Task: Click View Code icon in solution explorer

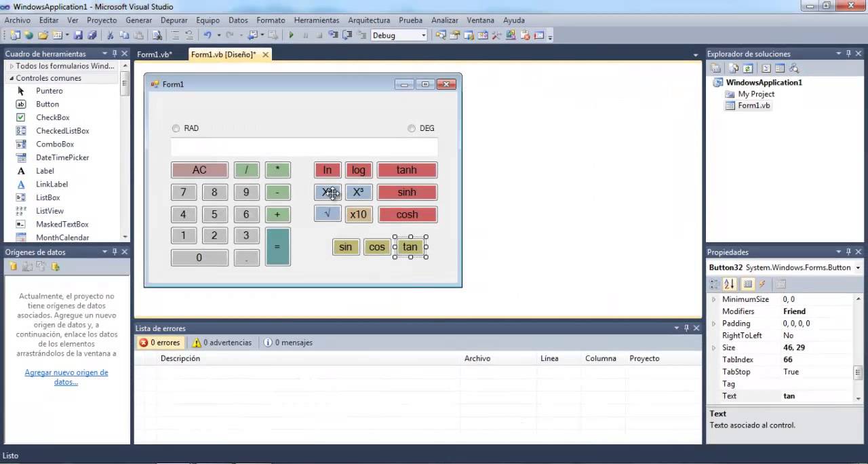Action: coord(766,68)
